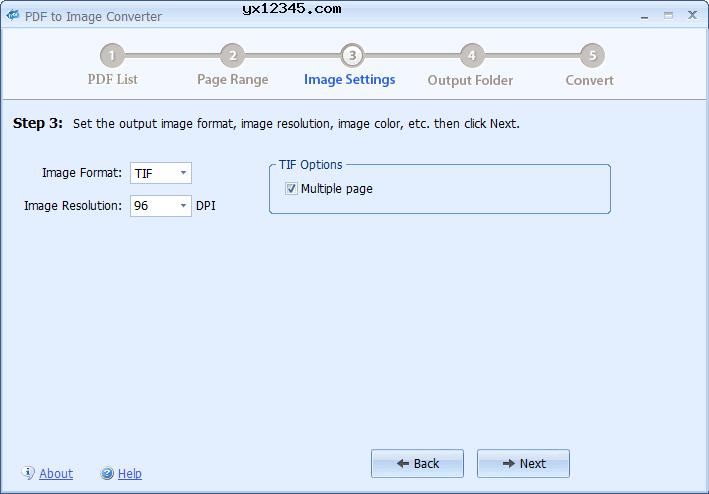Select the Image Settings step label
This screenshot has height=494, width=709.
(x=350, y=80)
